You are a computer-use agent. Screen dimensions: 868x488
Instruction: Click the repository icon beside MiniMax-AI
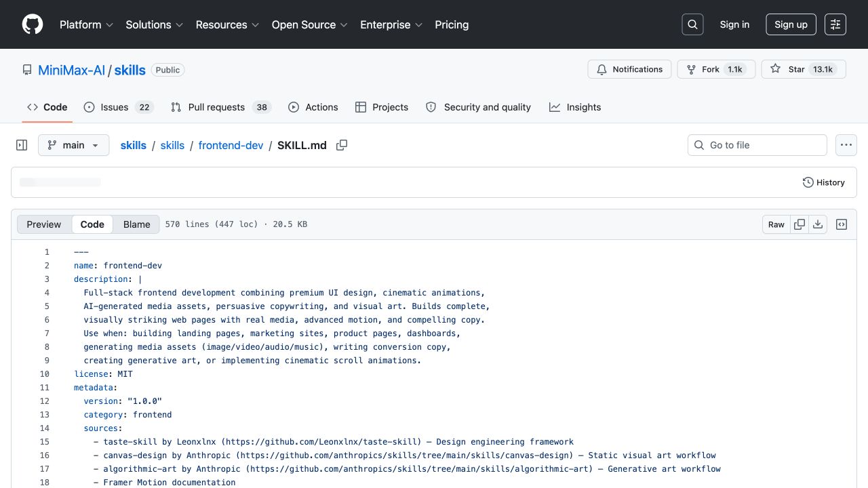(27, 70)
